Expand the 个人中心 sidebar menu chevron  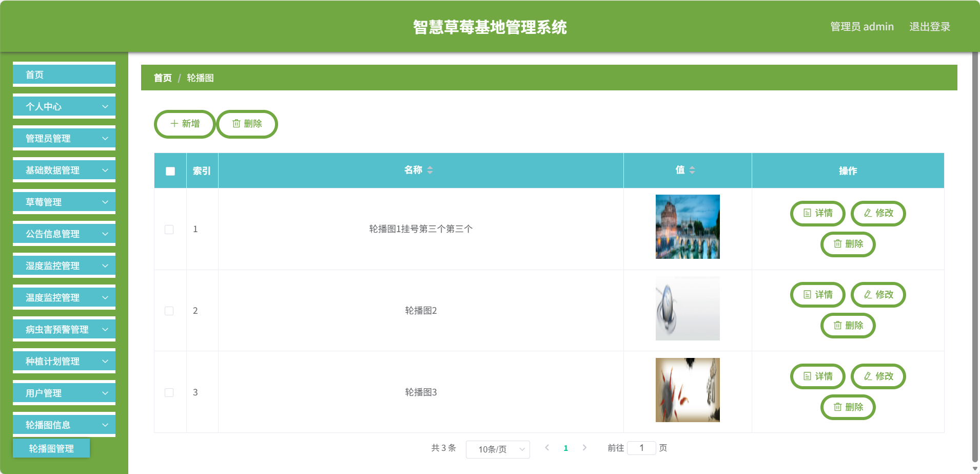pyautogui.click(x=105, y=107)
